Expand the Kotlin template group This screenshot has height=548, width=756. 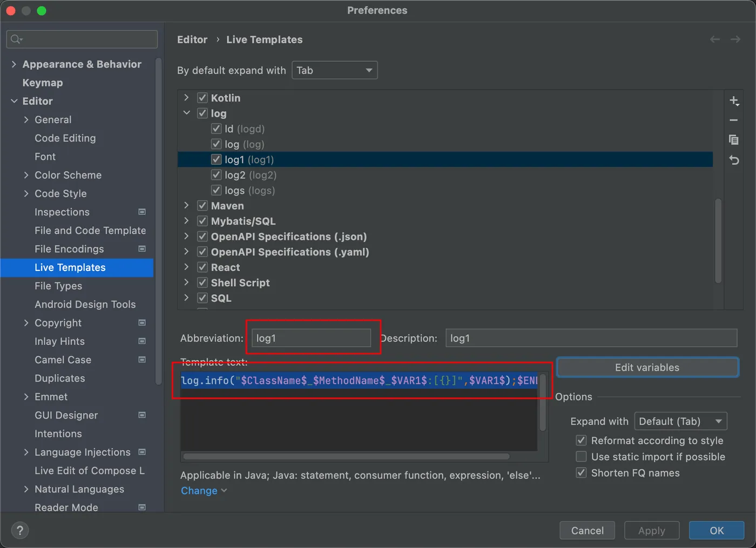[x=187, y=98]
